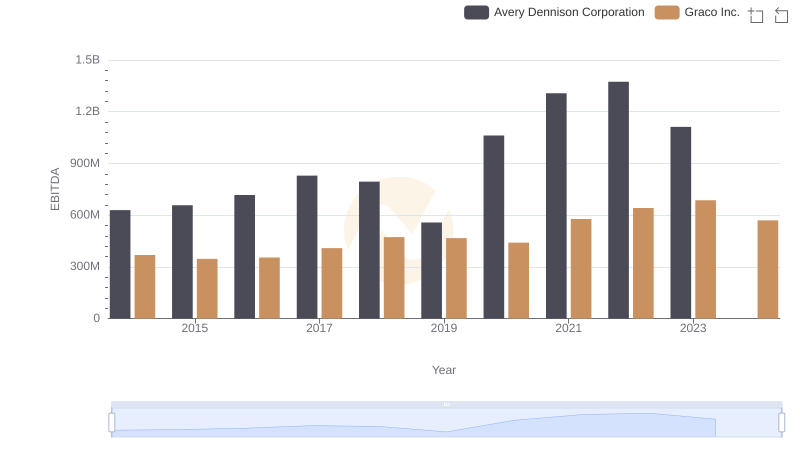This screenshot has width=800, height=461.
Task: Click the Year axis title
Action: (444, 370)
